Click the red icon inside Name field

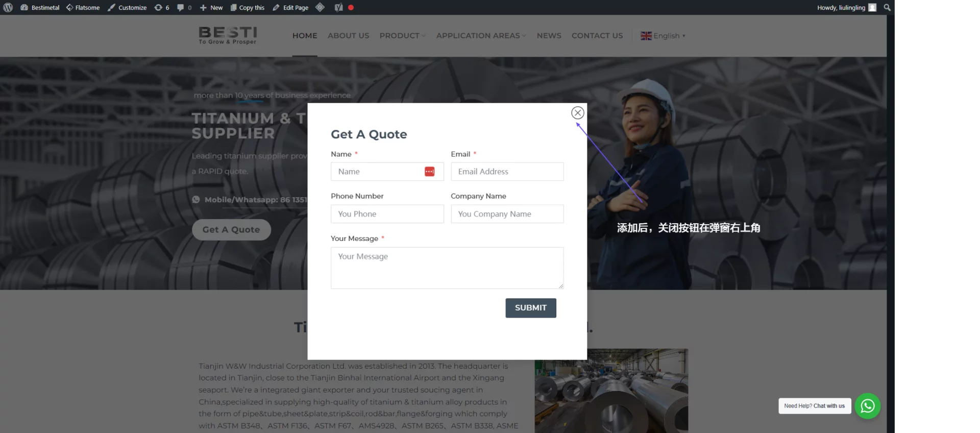point(430,172)
